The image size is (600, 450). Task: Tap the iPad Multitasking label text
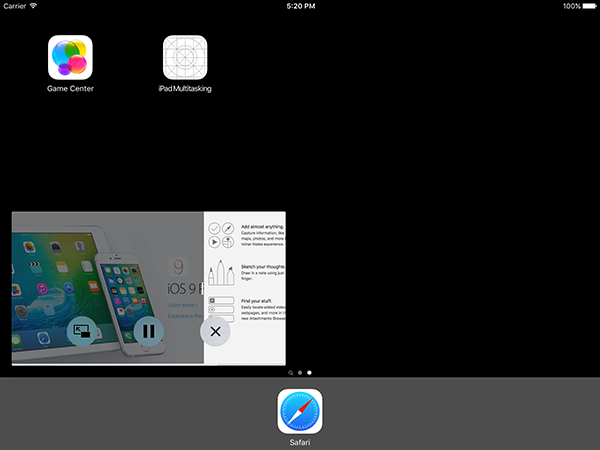coord(185,88)
